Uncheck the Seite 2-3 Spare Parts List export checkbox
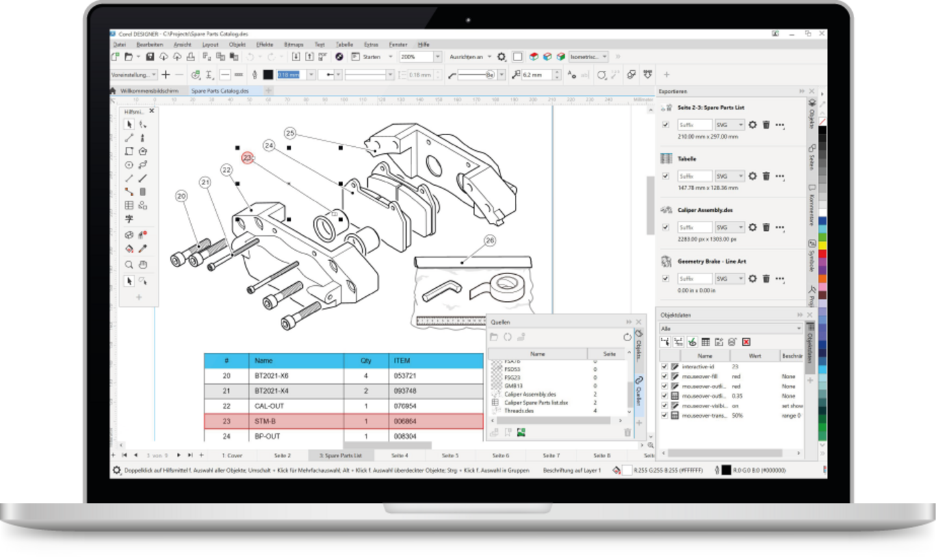 666,125
